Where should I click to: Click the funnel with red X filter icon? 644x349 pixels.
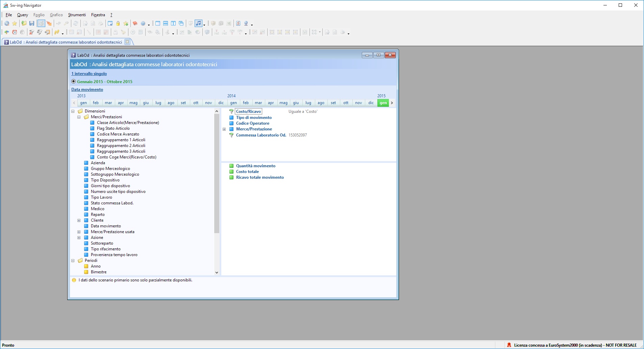point(31,32)
